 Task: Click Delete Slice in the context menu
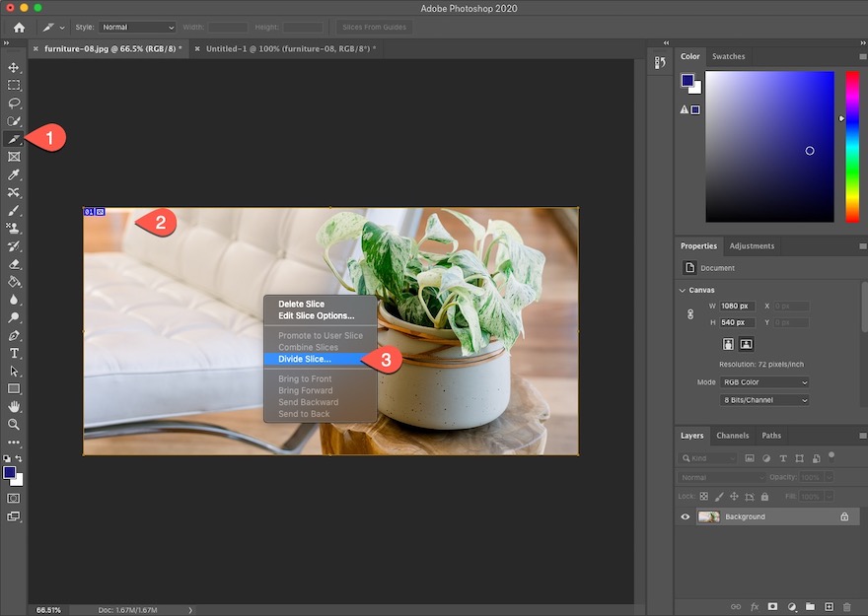pyautogui.click(x=301, y=304)
